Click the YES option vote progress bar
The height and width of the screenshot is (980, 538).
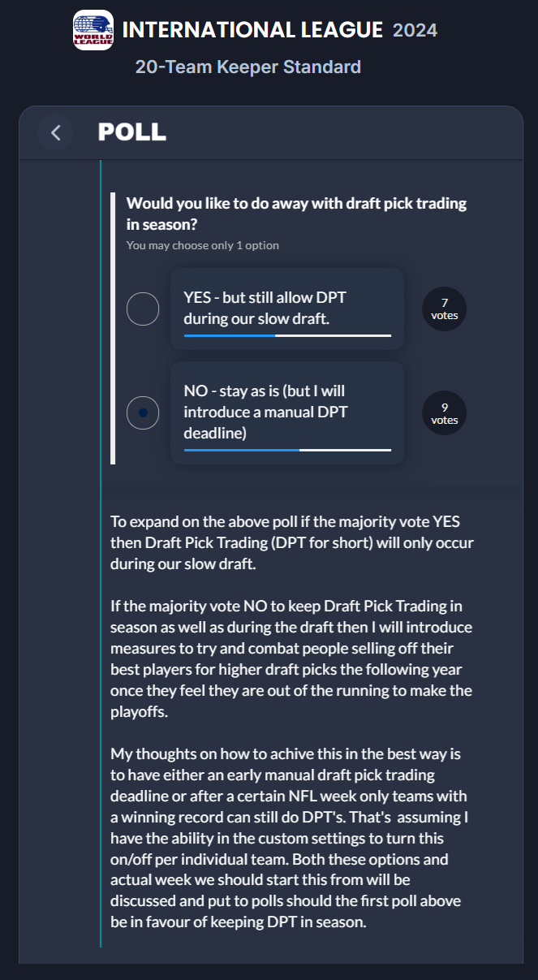(287, 335)
